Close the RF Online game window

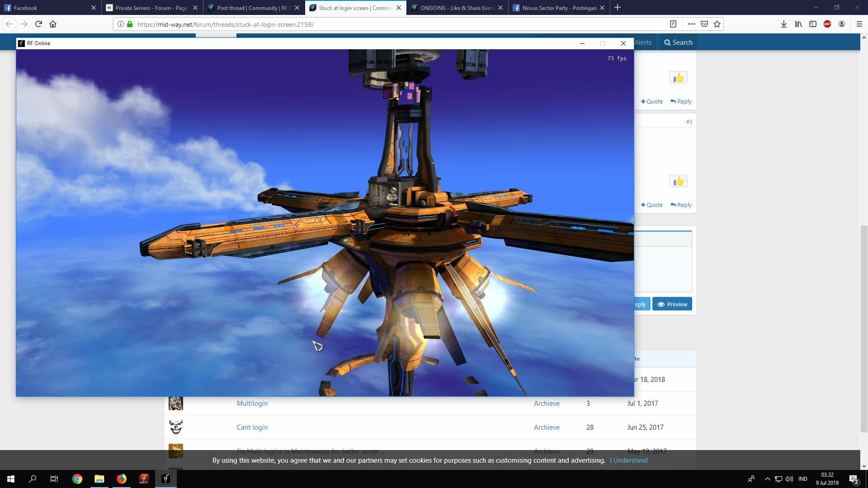(623, 43)
